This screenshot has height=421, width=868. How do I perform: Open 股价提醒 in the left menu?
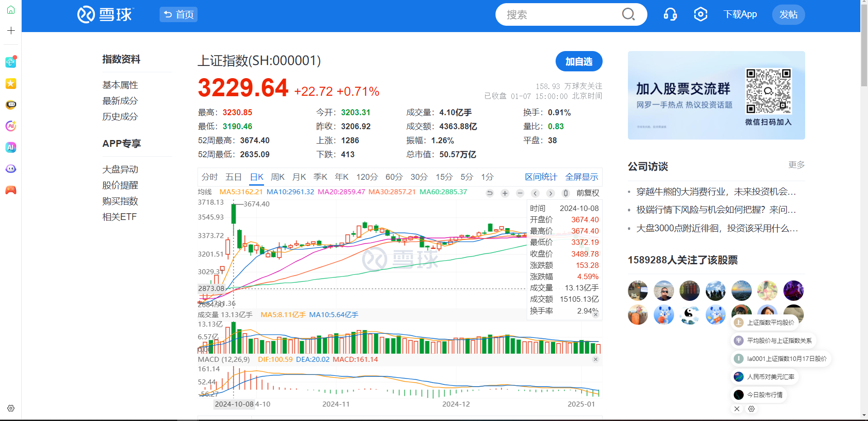120,185
